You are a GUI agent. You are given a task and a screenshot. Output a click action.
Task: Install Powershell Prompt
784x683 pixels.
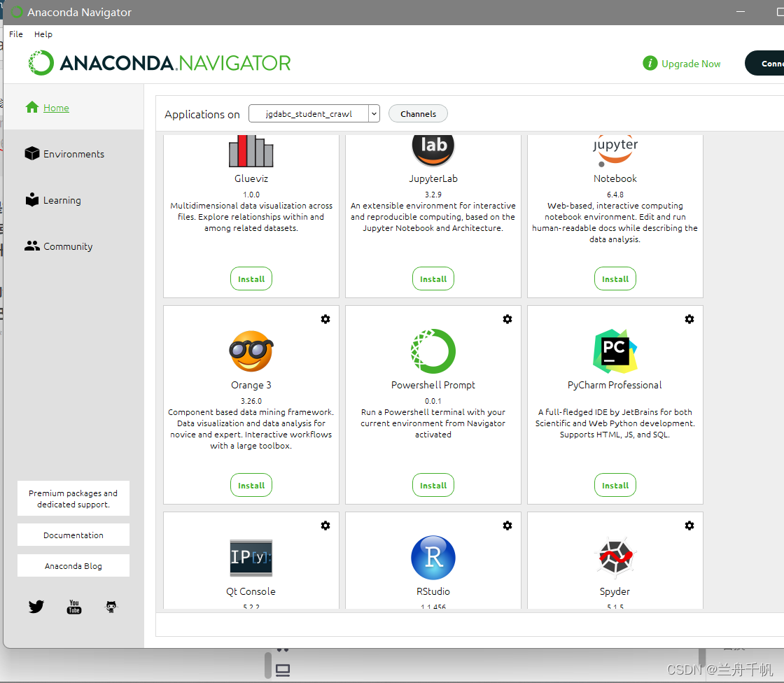pyautogui.click(x=433, y=485)
